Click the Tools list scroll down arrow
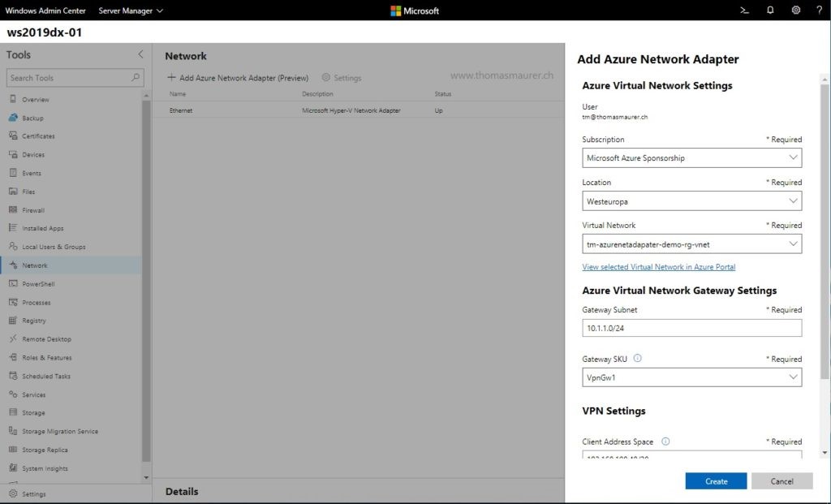The width and height of the screenshot is (831, 504). [x=146, y=477]
